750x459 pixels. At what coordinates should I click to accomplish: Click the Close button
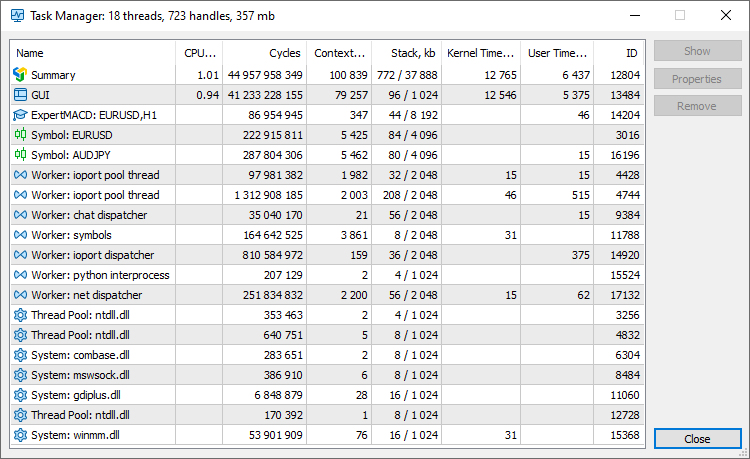(x=697, y=439)
